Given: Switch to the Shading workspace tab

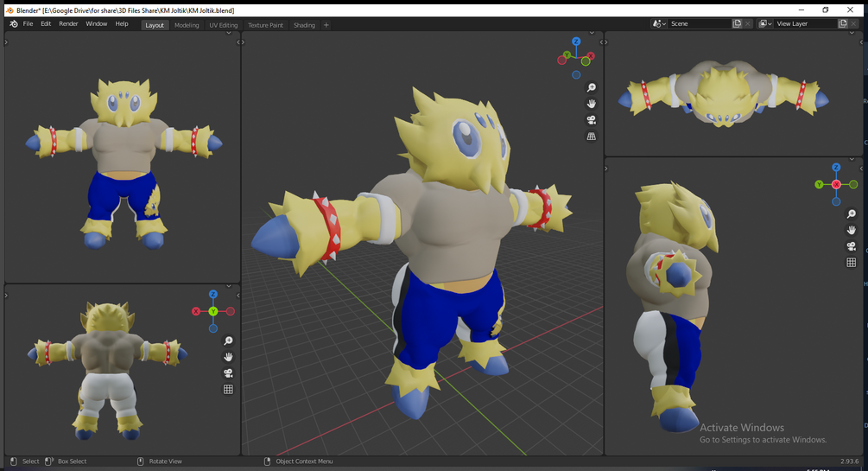Looking at the screenshot, I should pyautogui.click(x=304, y=25).
